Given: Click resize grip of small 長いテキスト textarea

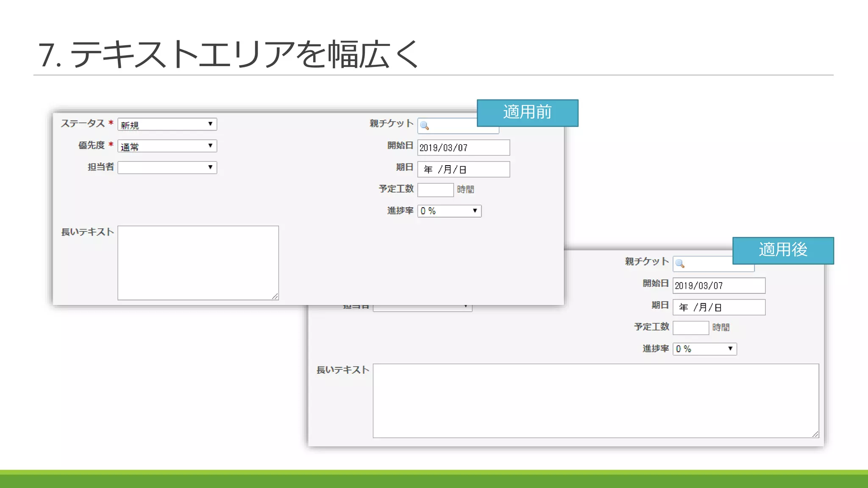Looking at the screenshot, I should [x=275, y=297].
